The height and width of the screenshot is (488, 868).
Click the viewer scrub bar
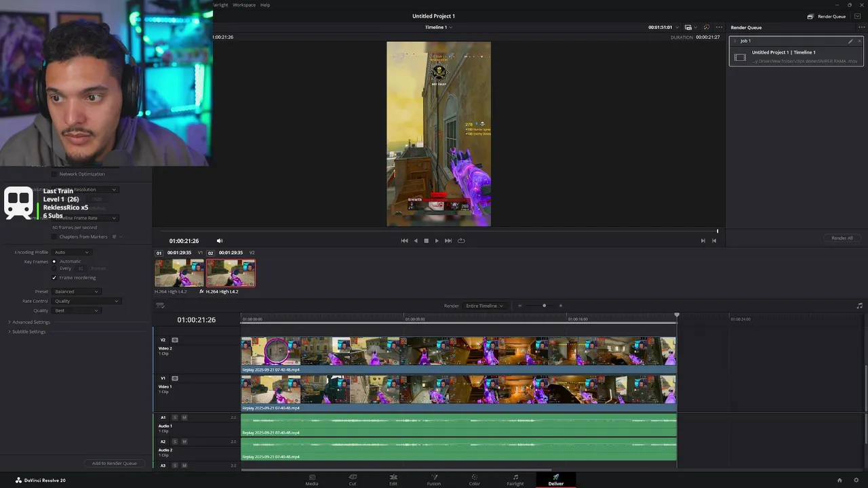click(439, 231)
